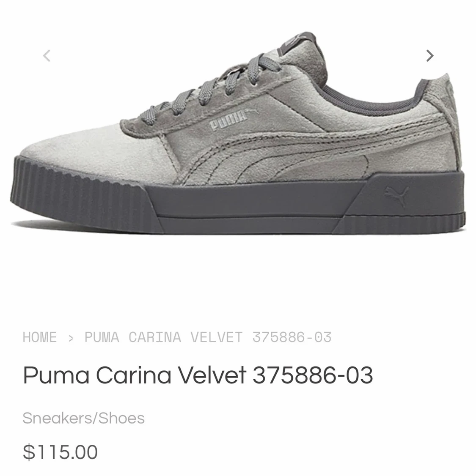Open the Sneakers/Shoes category label
This screenshot has height=476, width=476.
83,418
